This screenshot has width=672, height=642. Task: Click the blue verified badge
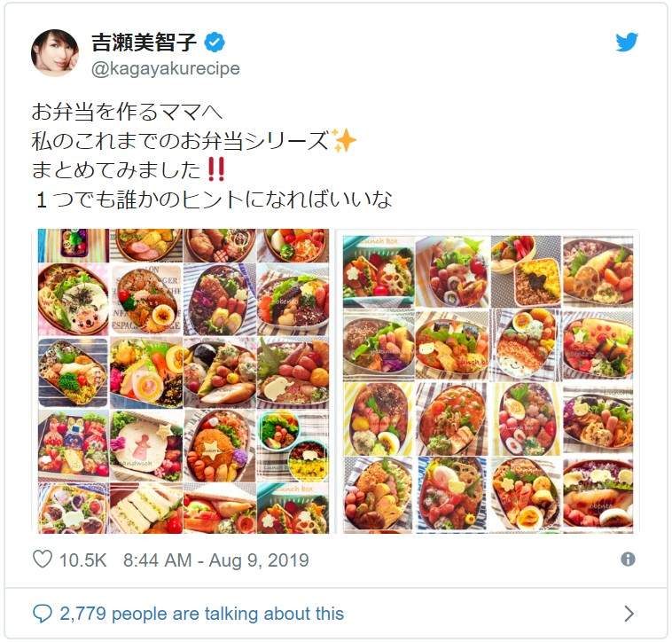(x=215, y=42)
